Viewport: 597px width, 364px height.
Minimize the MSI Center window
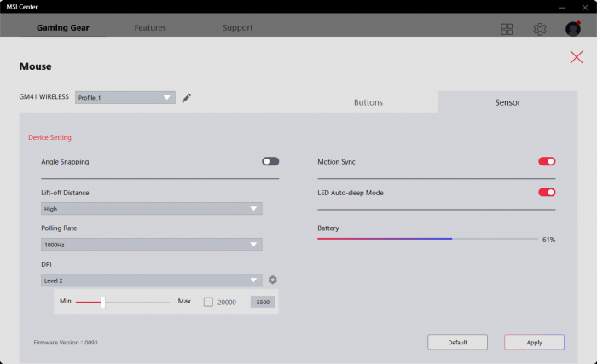click(x=561, y=7)
